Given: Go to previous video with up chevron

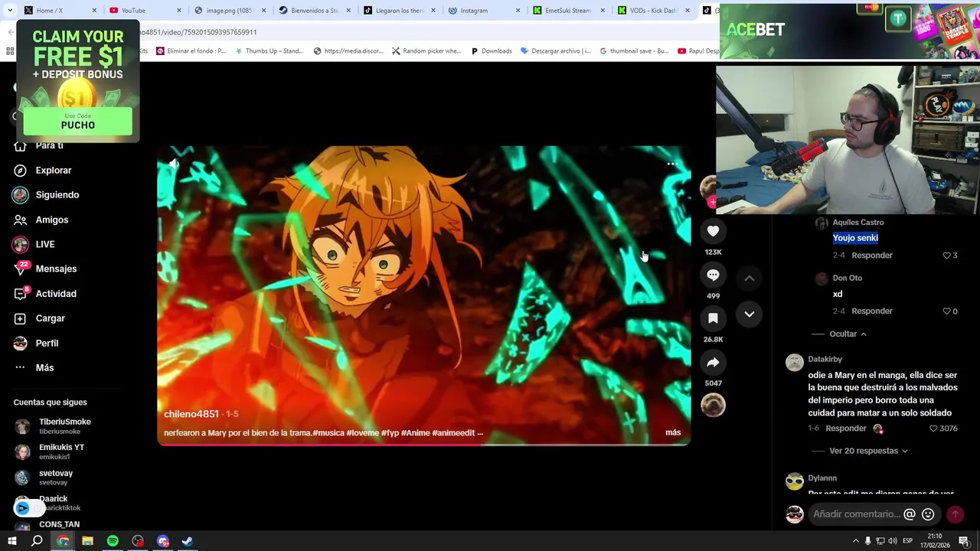Looking at the screenshot, I should 750,278.
